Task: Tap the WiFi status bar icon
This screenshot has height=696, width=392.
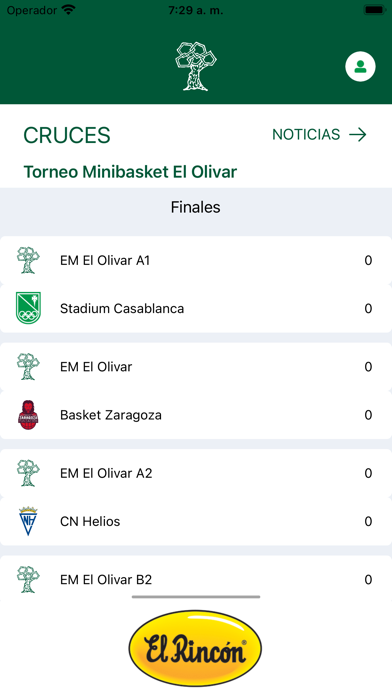Action: pos(68,10)
